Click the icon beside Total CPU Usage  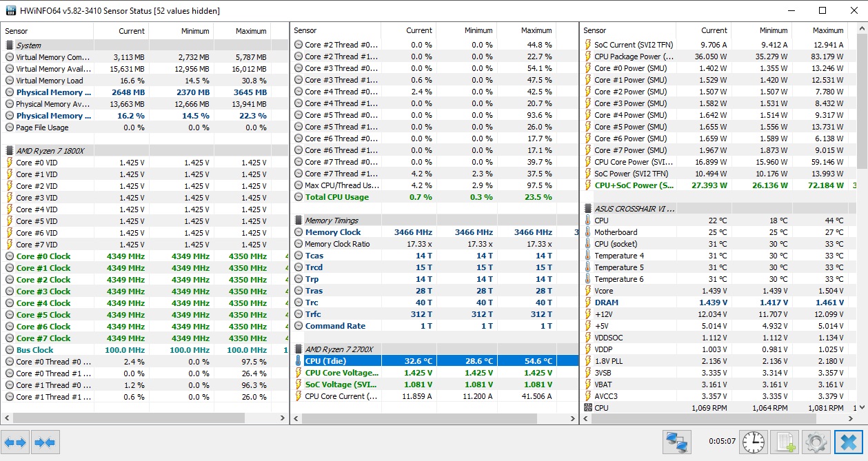click(299, 197)
